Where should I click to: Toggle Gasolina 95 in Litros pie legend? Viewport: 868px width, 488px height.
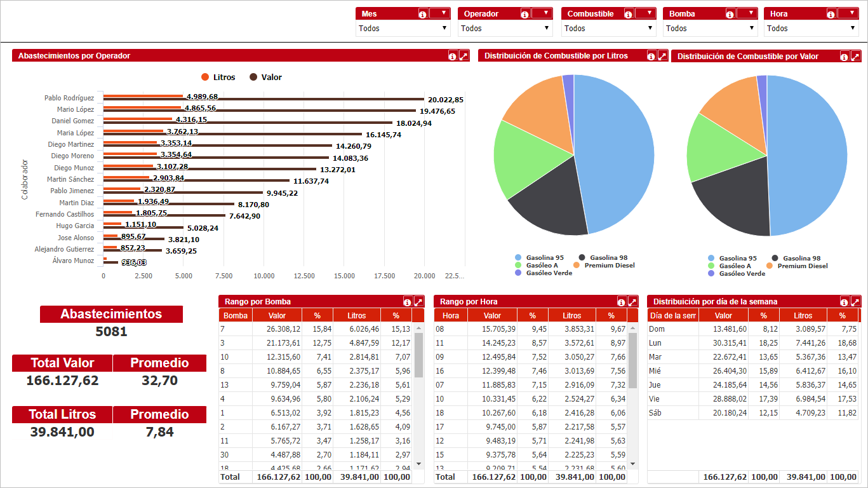[540, 258]
